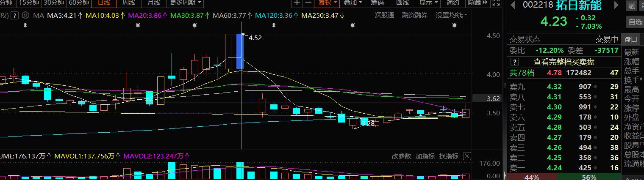Select 周线 weekly chart tab
644x180 pixels.
(129, 3)
